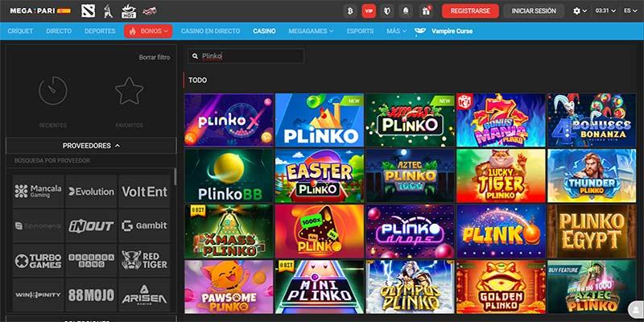The width and height of the screenshot is (644, 322).
Task: Open the gift box promotions icon
Action: click(426, 11)
